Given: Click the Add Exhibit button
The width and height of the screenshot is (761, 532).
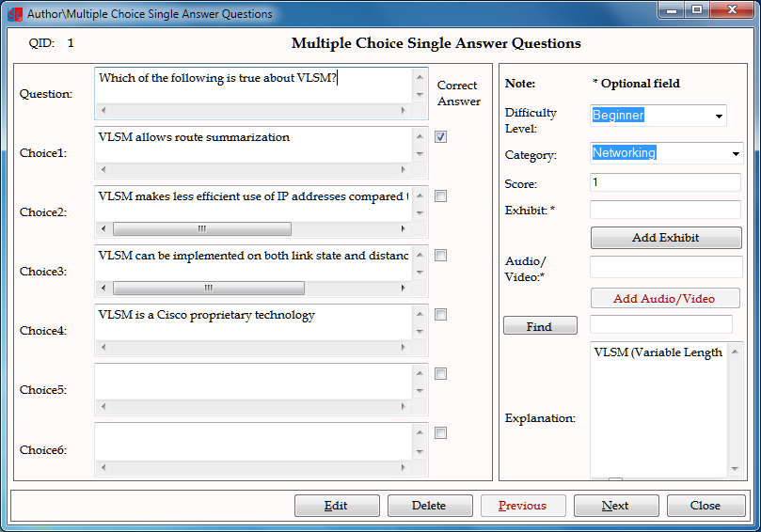Looking at the screenshot, I should [x=666, y=238].
